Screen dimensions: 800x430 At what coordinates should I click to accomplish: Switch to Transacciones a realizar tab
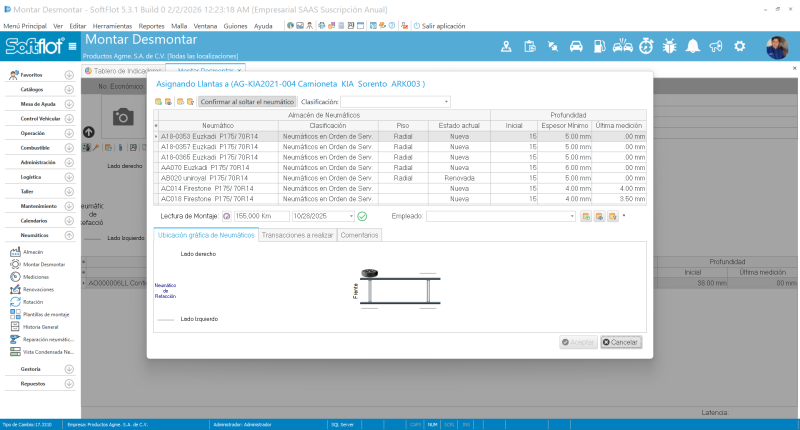tap(297, 235)
